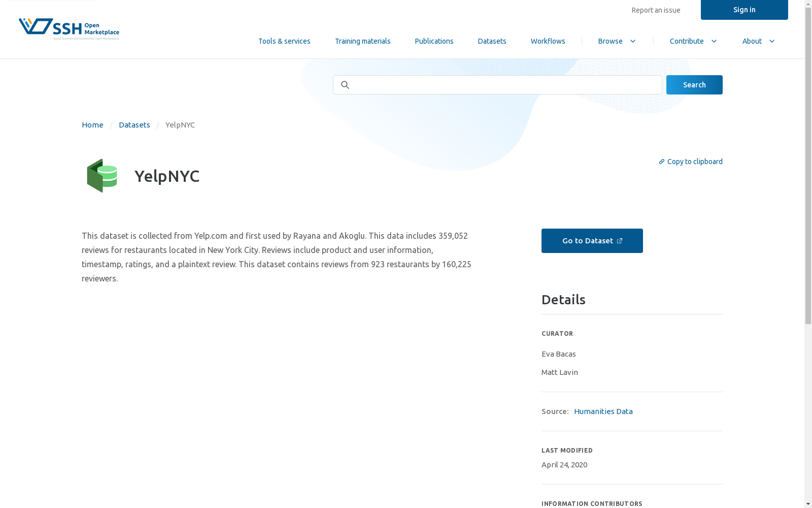The image size is (812, 508).
Task: Click the external link icon on Go to Dataset
Action: point(620,241)
